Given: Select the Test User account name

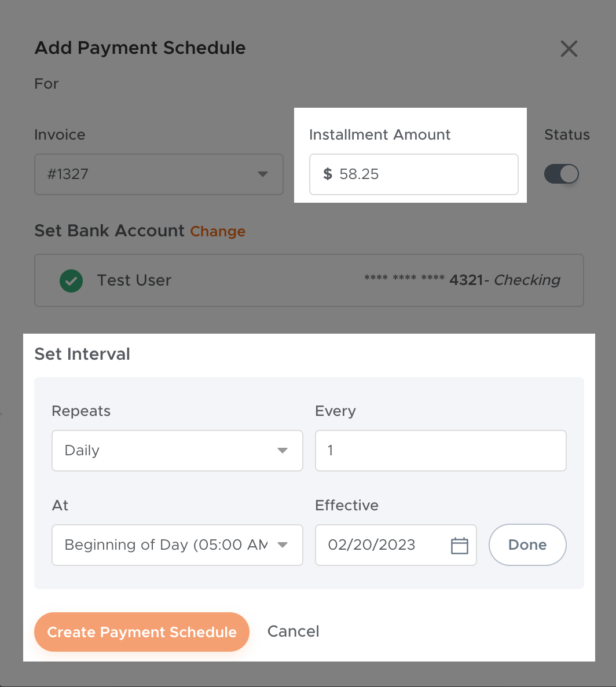Looking at the screenshot, I should 134,281.
